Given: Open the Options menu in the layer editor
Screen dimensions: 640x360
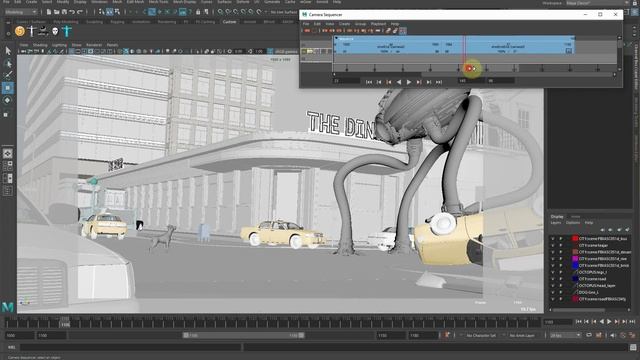Looking at the screenshot, I should coord(573,223).
